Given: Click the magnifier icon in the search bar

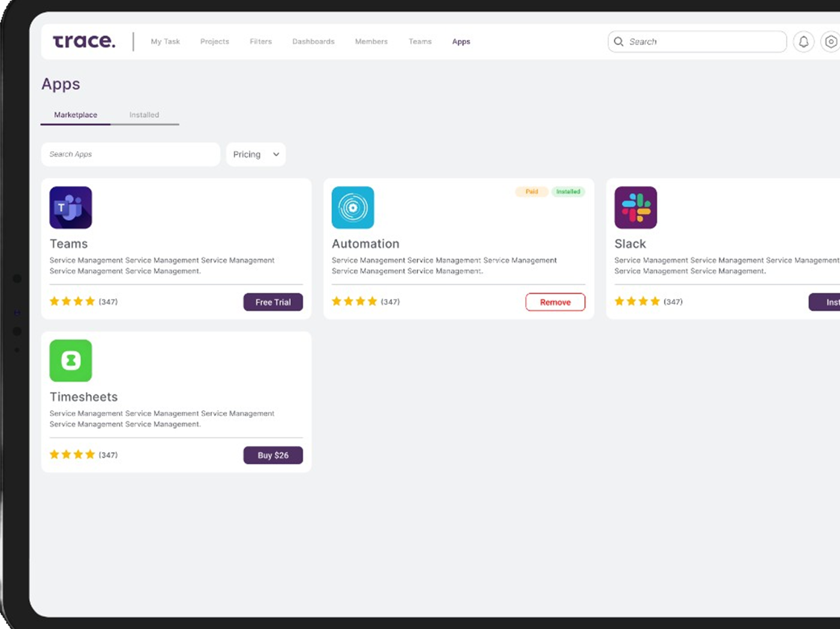Looking at the screenshot, I should 619,42.
